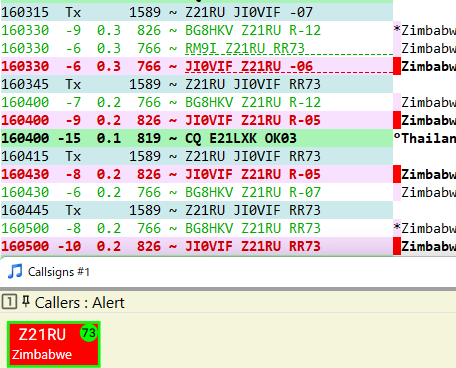Click the -15 signal report on the 160400 CQ row
Image resolution: width=456 pixels, height=368 pixels.
tap(69, 138)
